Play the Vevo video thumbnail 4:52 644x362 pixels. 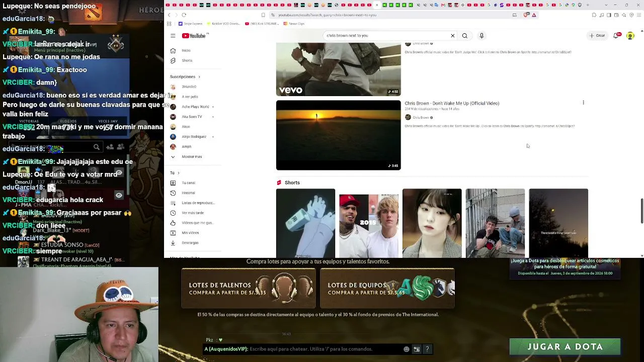click(x=338, y=69)
